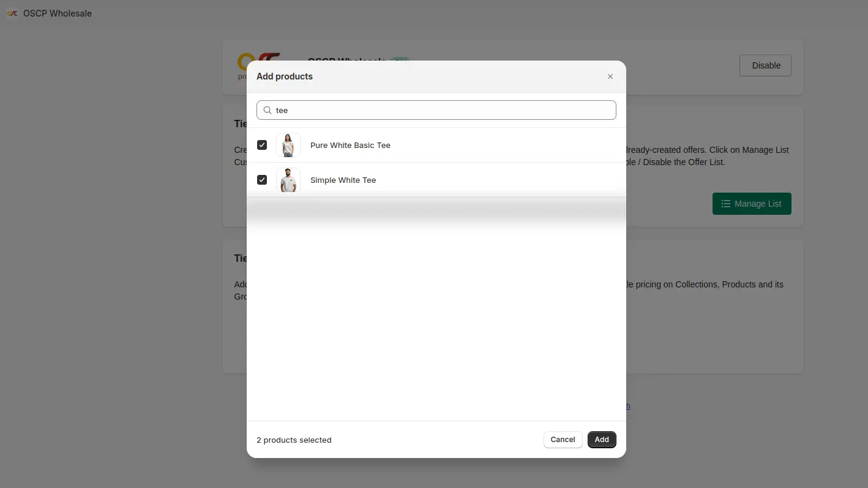This screenshot has height=488, width=868.
Task: Uncheck the Simple White Tee checkbox
Action: [262, 180]
